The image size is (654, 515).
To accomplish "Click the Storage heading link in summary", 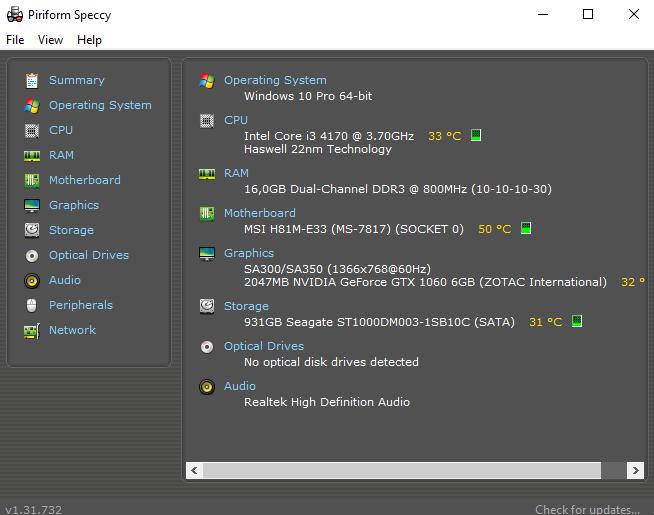I will click(247, 306).
